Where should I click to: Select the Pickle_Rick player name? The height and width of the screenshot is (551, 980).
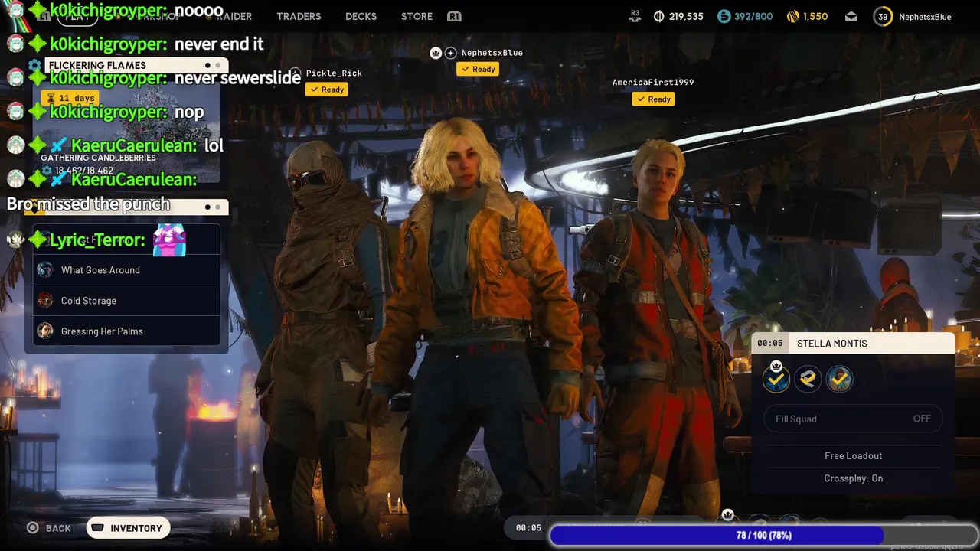[334, 73]
